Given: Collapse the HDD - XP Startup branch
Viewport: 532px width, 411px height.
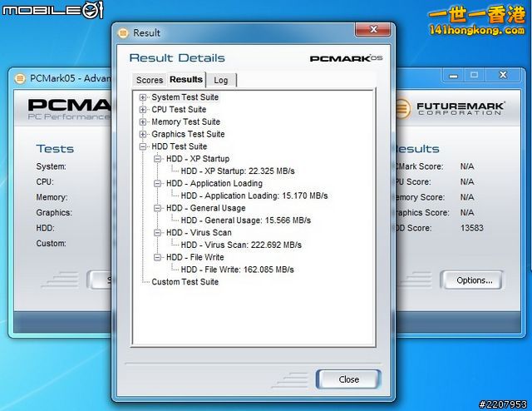Looking at the screenshot, I should (x=158, y=159).
